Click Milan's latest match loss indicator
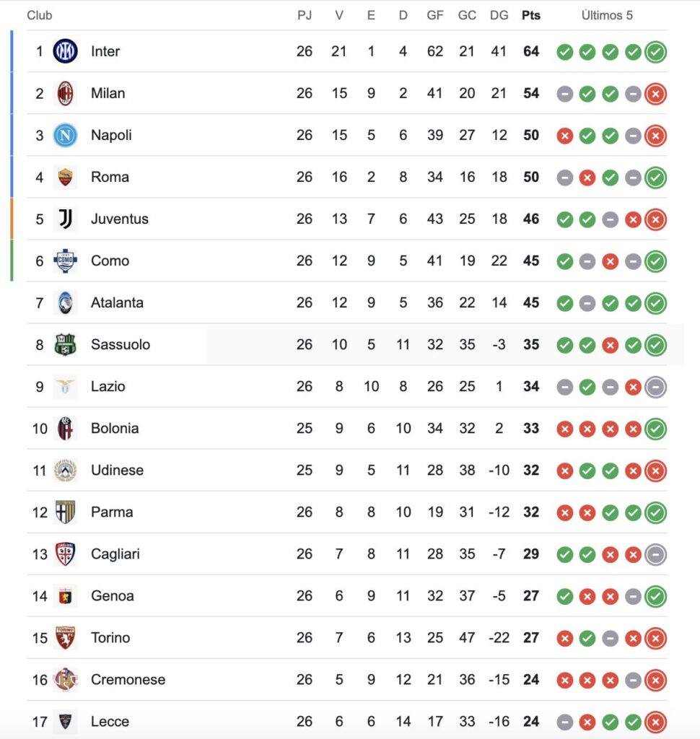Screen dimensions: 700x739 (x=655, y=94)
